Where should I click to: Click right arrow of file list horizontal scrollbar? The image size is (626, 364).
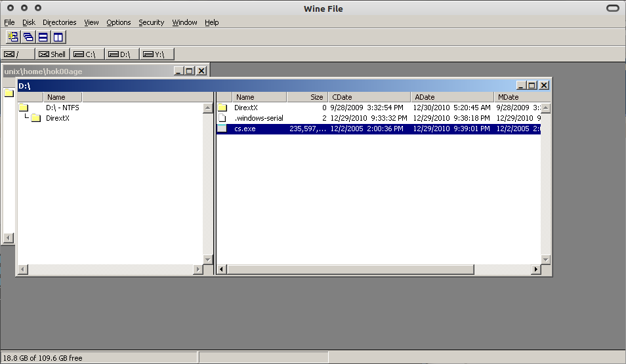[536, 270]
